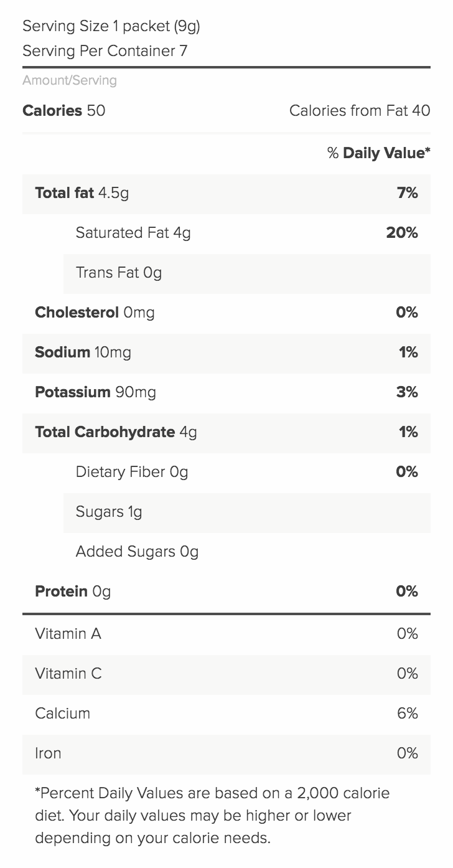Select the Serving Per Container 7 line

(x=105, y=51)
